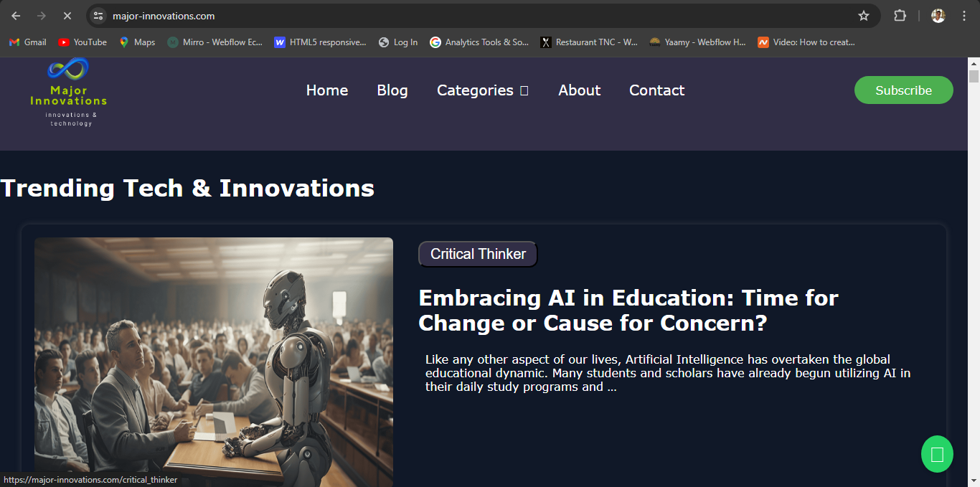Open the Restaurant TNC bookmark
The width and height of the screenshot is (980, 487).
[589, 42]
